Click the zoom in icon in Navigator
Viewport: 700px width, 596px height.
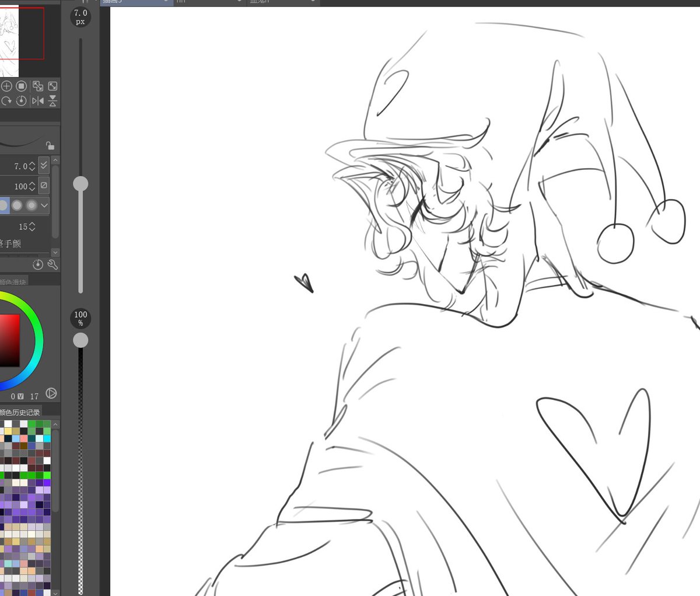(x=6, y=86)
